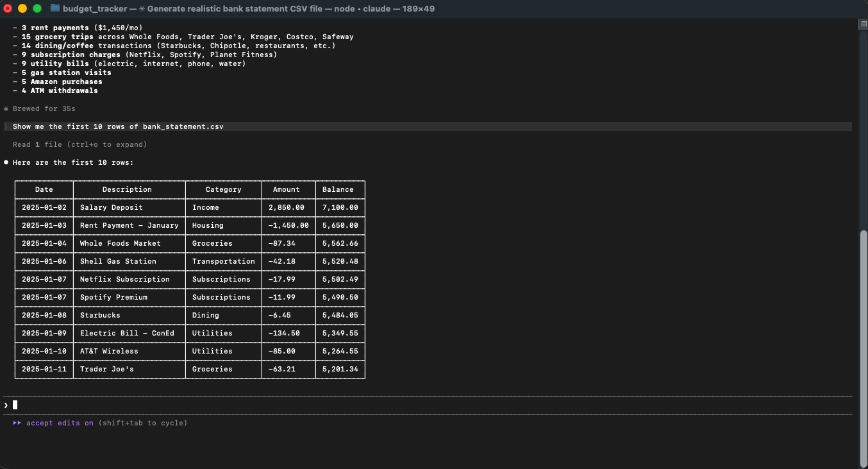Click the 'Salary Deposit' description cell

point(112,207)
